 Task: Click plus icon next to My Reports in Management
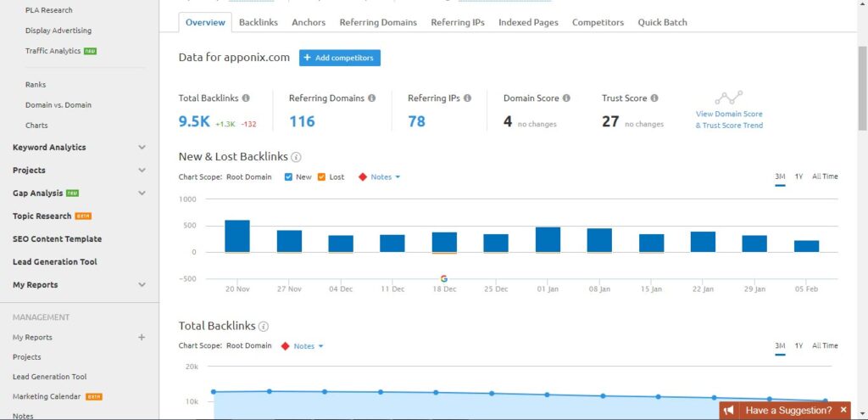coord(142,337)
